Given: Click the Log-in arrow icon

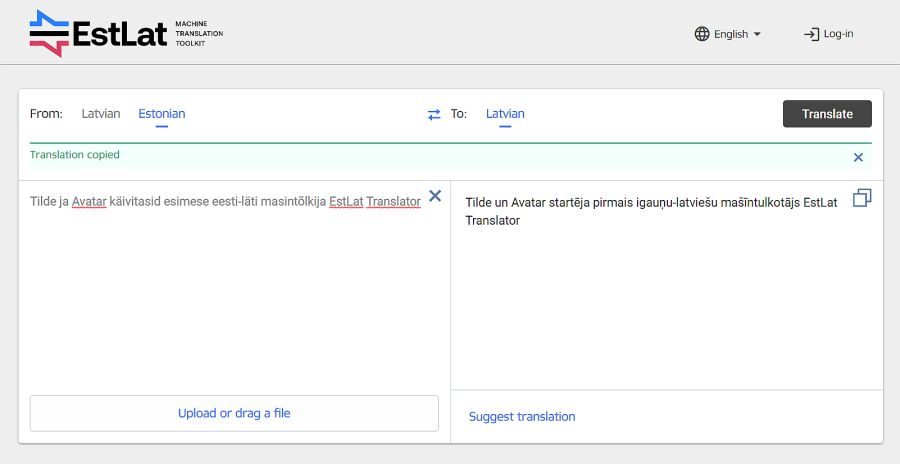Looking at the screenshot, I should pyautogui.click(x=811, y=34).
